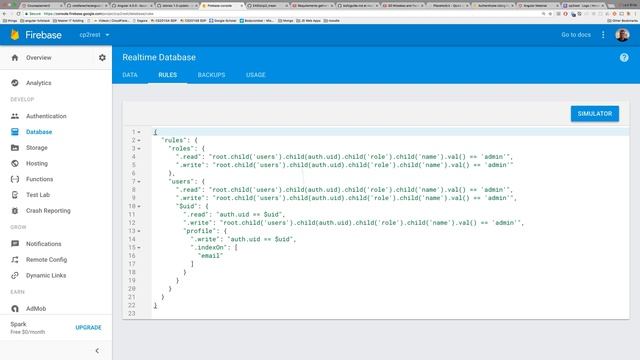640x360 pixels.
Task: Open Test Lab section label
Action: coord(38,195)
